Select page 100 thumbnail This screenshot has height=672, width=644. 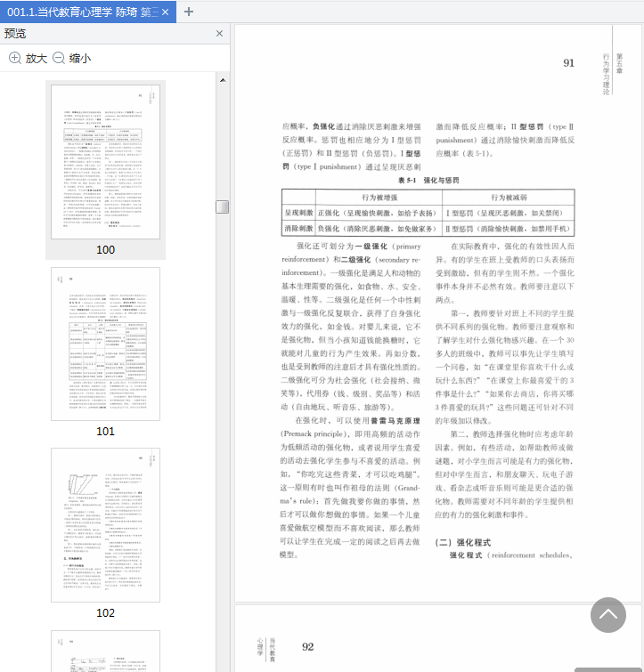[x=105, y=162]
